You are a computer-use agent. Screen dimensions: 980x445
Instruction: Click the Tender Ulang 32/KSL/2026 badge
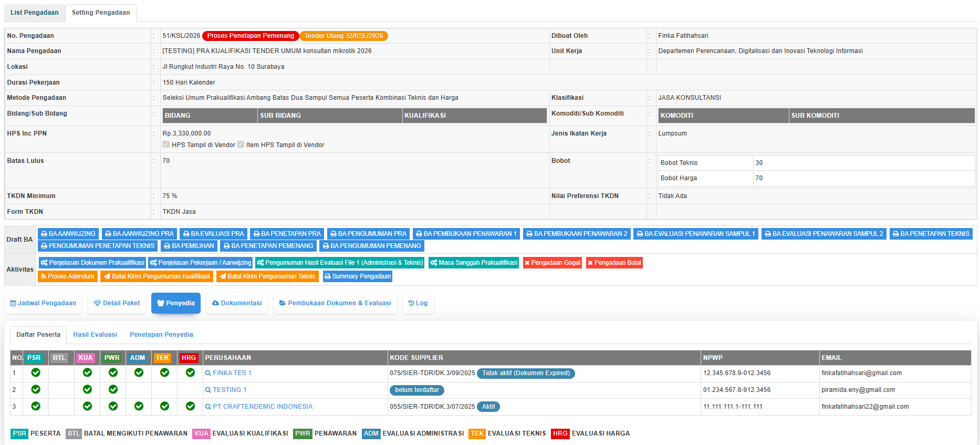click(343, 36)
